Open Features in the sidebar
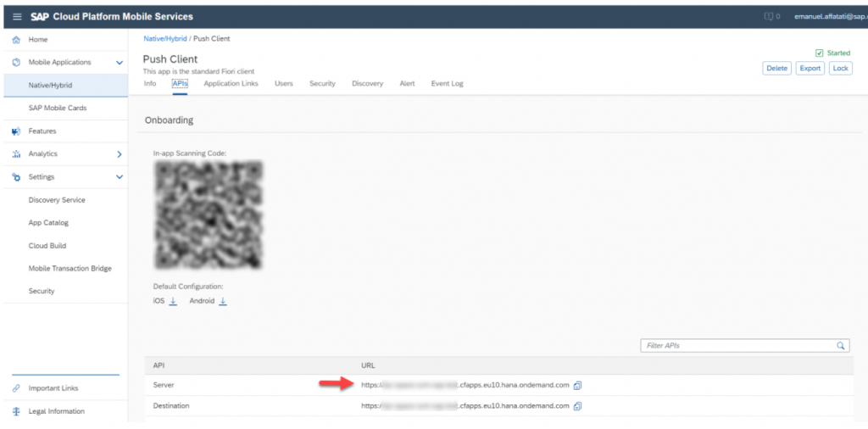 (x=42, y=131)
